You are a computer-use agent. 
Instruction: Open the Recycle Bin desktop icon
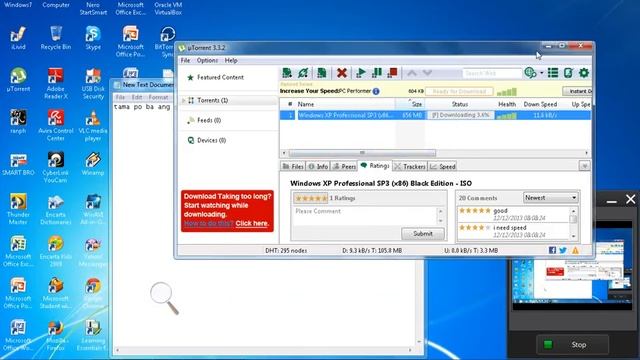coord(56,38)
